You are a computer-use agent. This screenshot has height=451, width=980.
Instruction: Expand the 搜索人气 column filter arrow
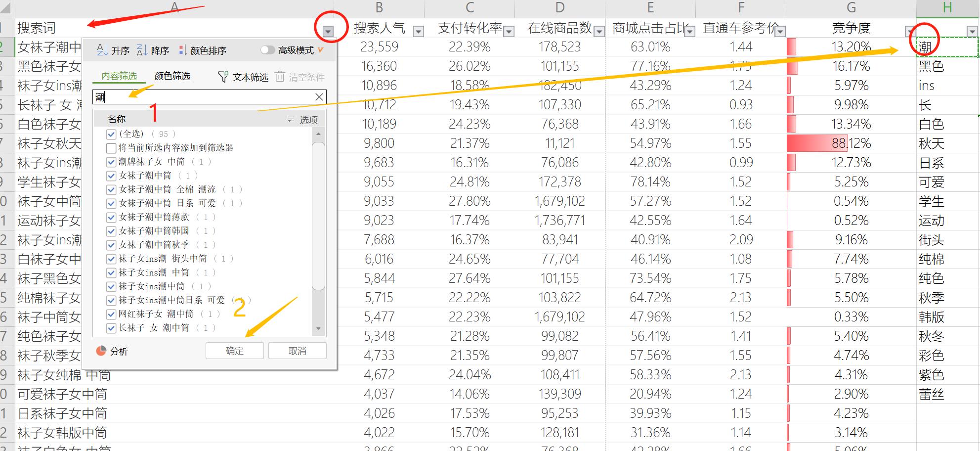tap(419, 31)
